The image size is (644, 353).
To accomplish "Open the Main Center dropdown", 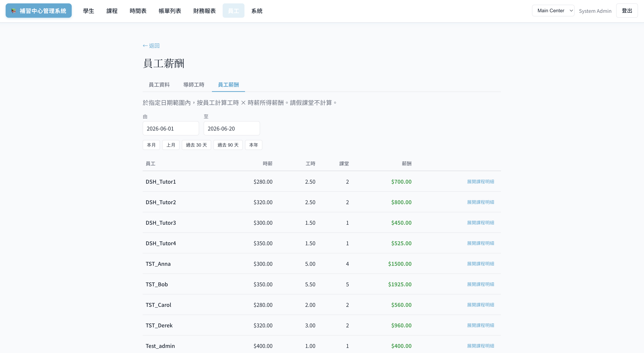I will [x=553, y=11].
